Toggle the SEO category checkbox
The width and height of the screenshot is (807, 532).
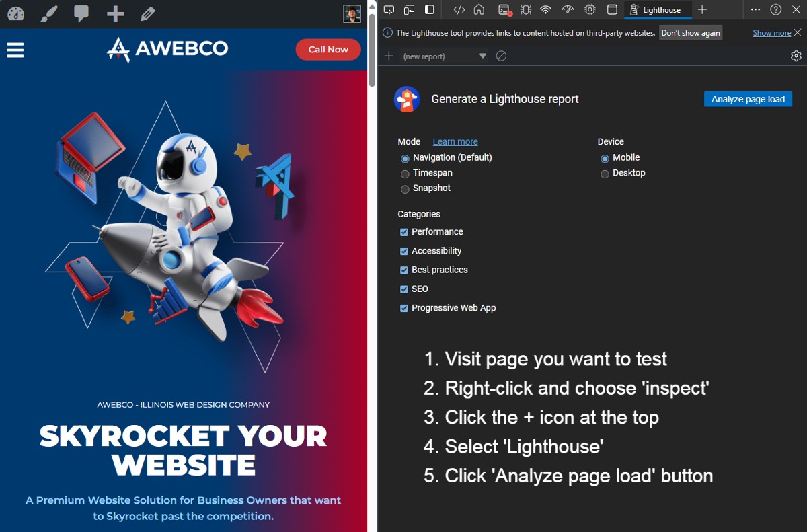404,289
